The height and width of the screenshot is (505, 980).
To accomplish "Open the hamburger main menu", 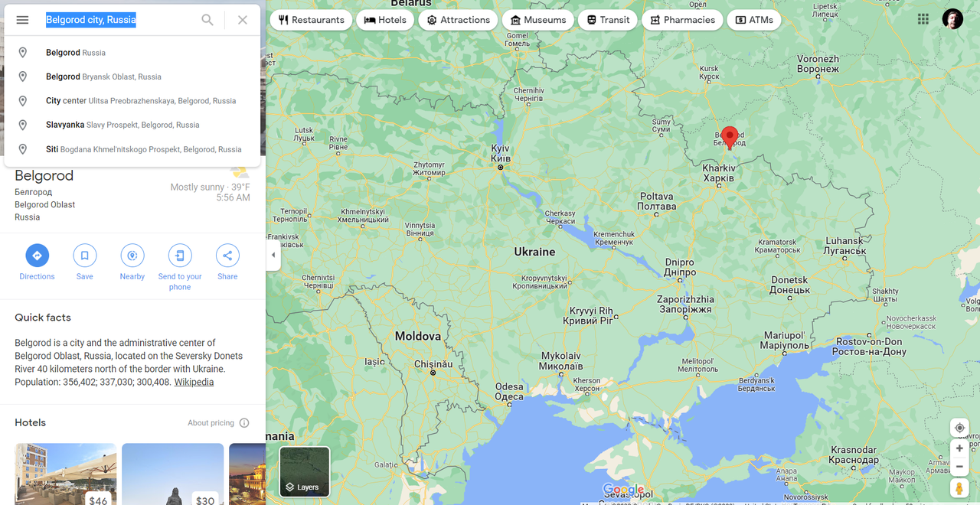I will click(x=22, y=20).
